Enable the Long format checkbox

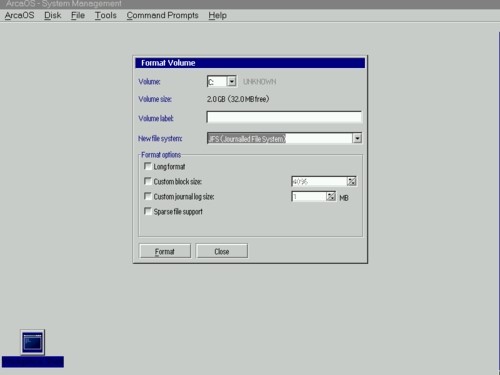[x=147, y=166]
